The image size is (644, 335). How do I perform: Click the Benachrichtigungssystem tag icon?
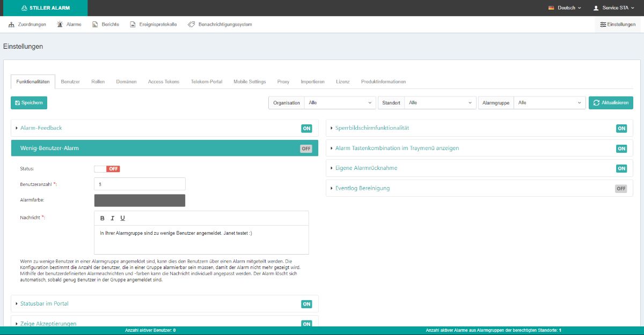(191, 25)
